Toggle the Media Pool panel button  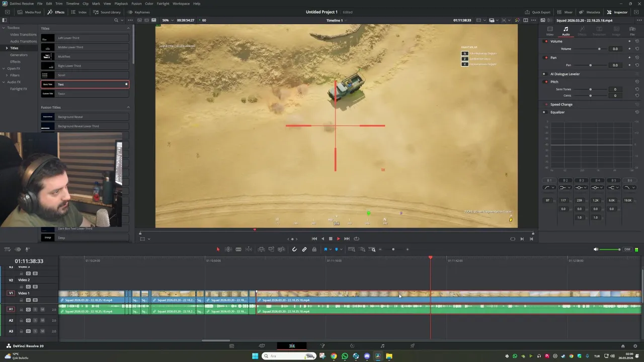point(30,12)
